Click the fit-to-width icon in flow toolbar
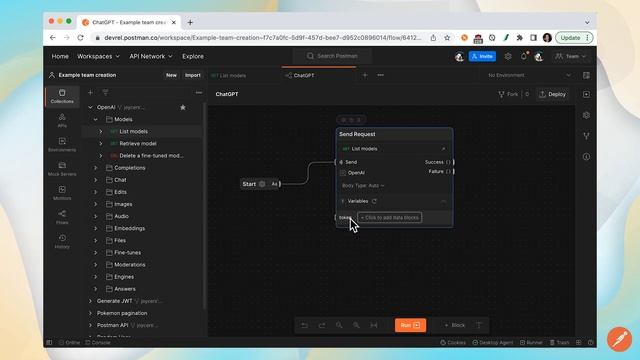The height and width of the screenshot is (360, 640). click(x=373, y=325)
